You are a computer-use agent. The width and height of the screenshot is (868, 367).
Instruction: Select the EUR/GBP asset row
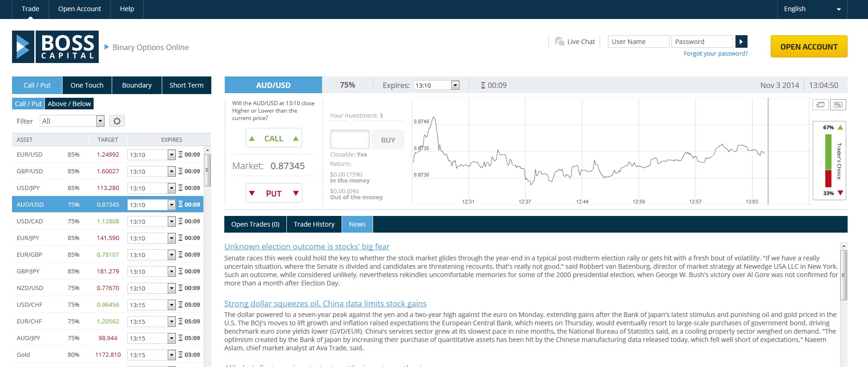[108, 254]
